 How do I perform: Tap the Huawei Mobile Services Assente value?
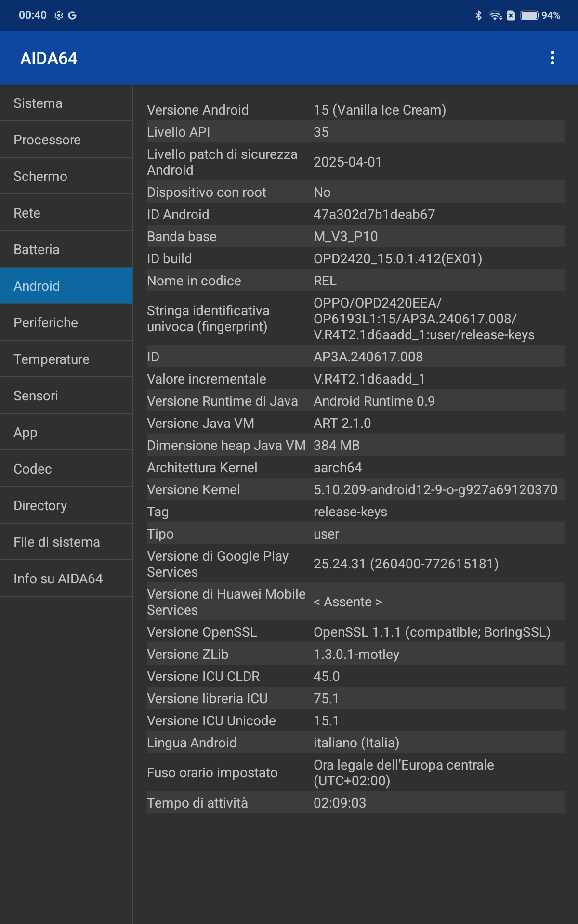click(x=348, y=602)
